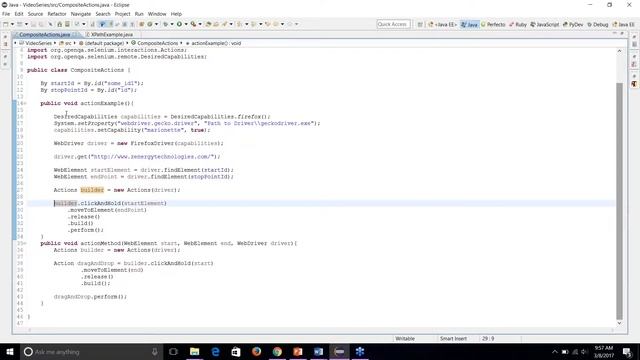Click the New file toolbar icon
This screenshot has height=360, width=640.
(x=6, y=24)
